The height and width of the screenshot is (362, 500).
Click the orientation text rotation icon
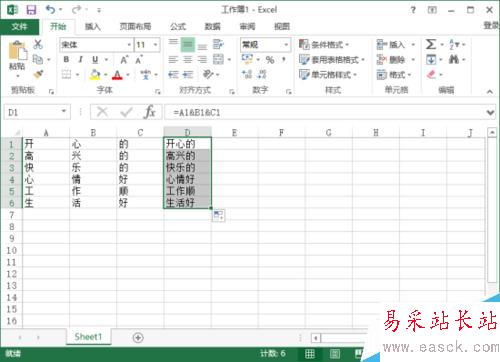pos(208,74)
